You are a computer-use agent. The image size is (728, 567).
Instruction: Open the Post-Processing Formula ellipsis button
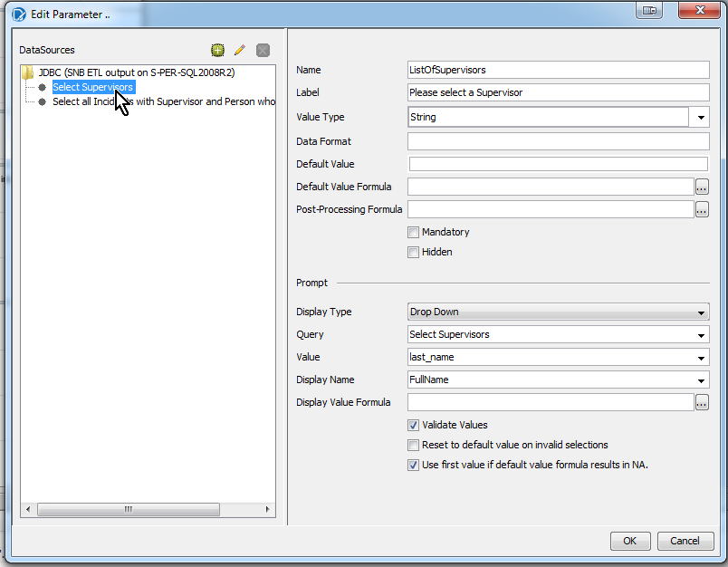(701, 209)
